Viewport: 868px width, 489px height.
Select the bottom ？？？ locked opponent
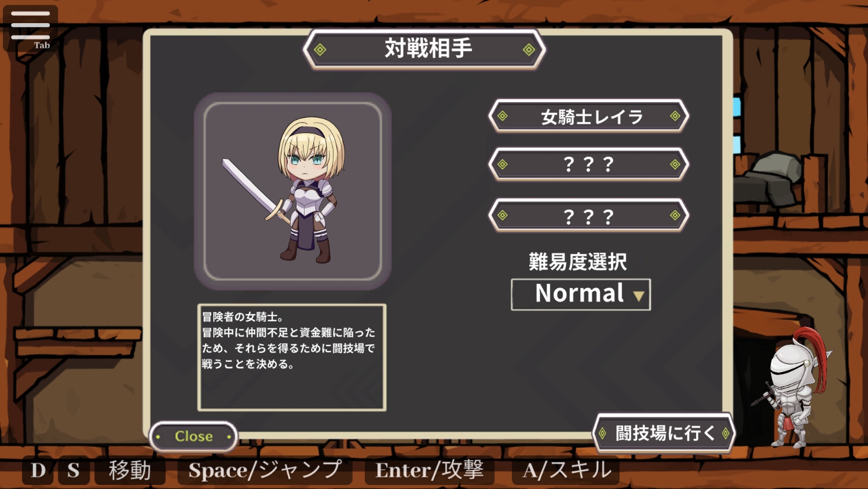coord(588,216)
